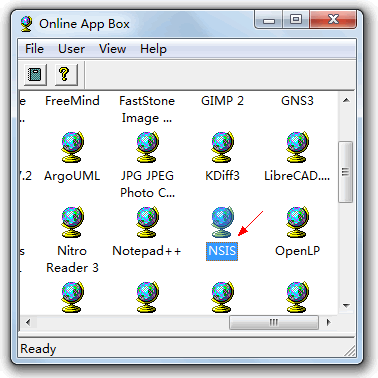Click the address book toolbar icon
The image size is (378, 378).
click(x=35, y=74)
